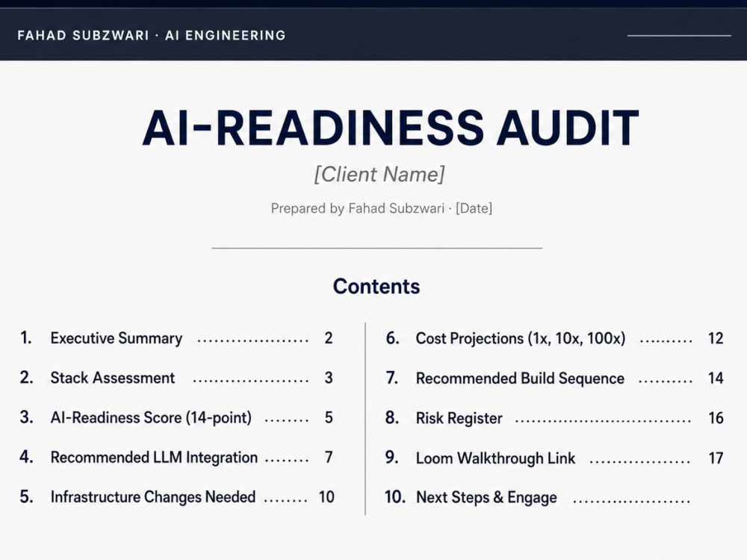
Task: Click the item number '10.' in contents
Action: 395,497
